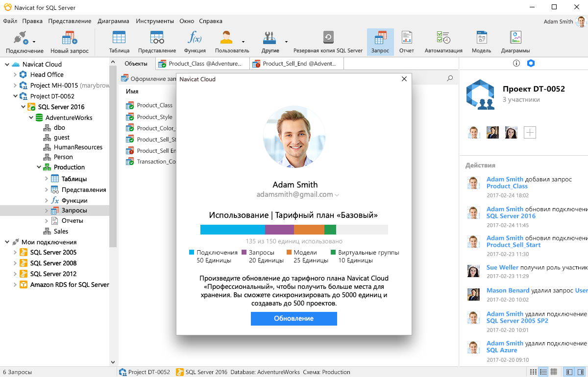Viewport: 588px width, 377px height.
Task: Open the SQL Server 2005 SP2 link
Action: tap(517, 321)
